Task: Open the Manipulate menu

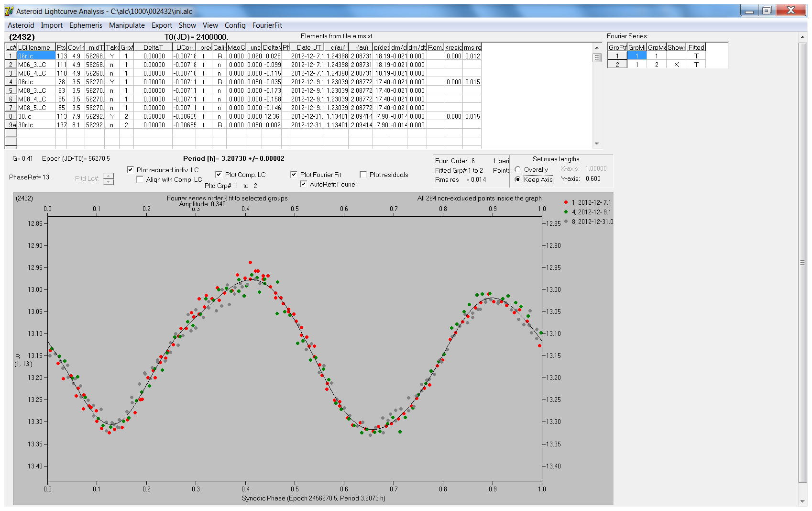Action: pyautogui.click(x=127, y=25)
